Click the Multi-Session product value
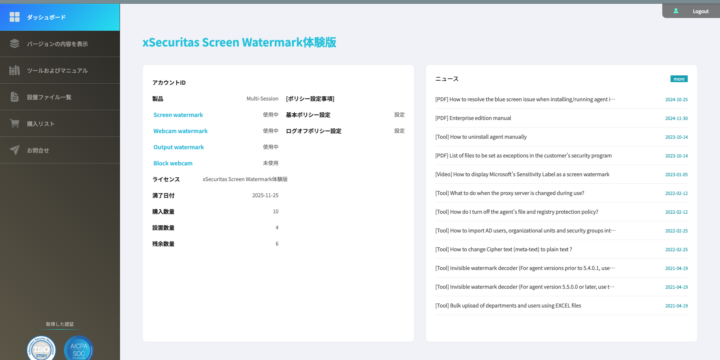The image size is (720, 360). coord(262,99)
